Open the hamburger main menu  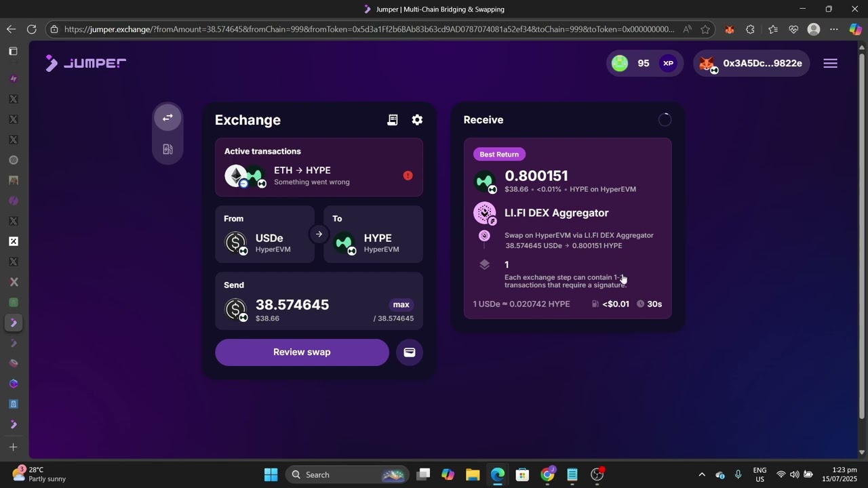point(831,63)
